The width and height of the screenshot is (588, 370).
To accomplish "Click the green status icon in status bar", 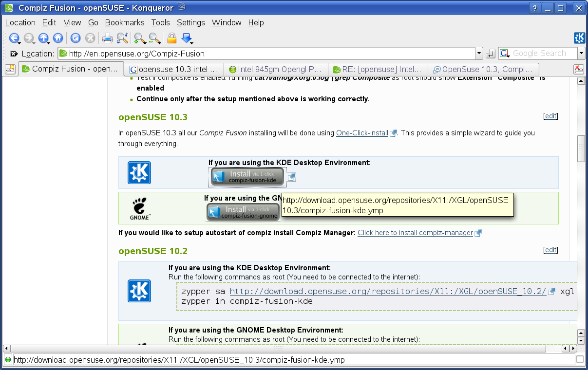I will coord(7,360).
